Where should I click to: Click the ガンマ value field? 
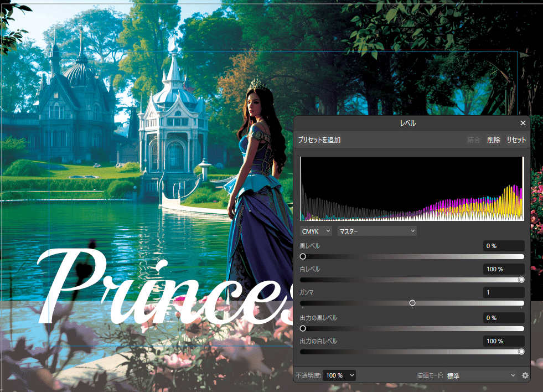(x=504, y=292)
